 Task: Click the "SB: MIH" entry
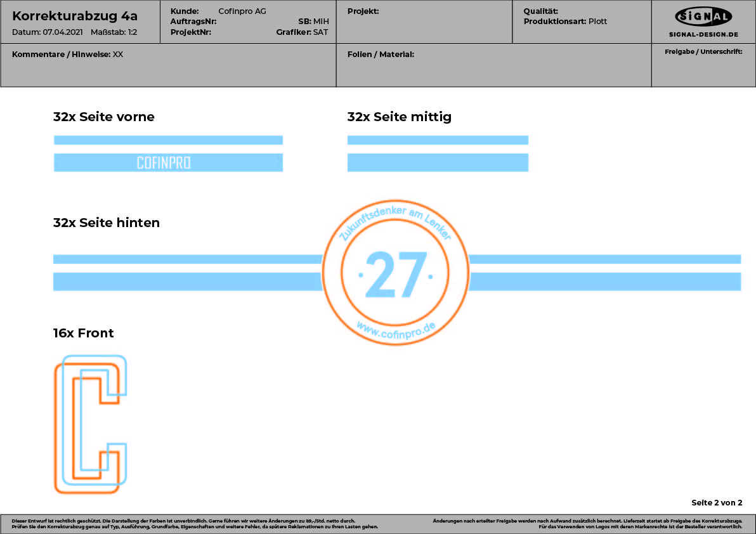(x=313, y=22)
